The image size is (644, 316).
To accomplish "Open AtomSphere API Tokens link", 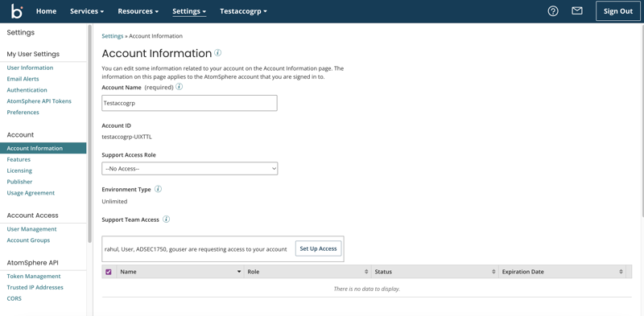I will pos(39,101).
